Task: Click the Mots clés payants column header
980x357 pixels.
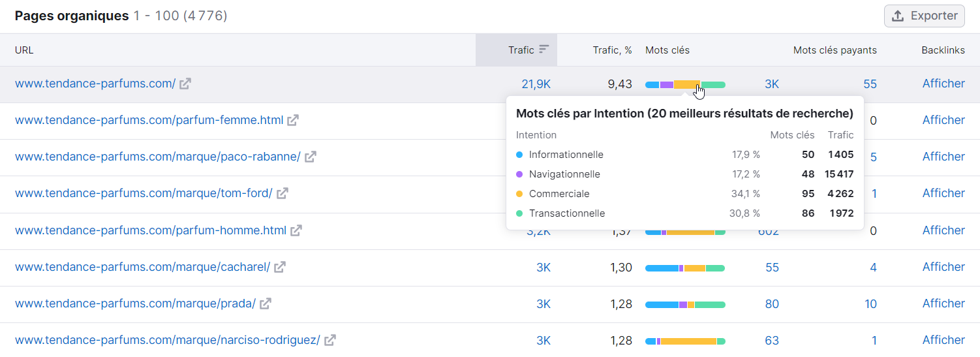Action: (835, 50)
